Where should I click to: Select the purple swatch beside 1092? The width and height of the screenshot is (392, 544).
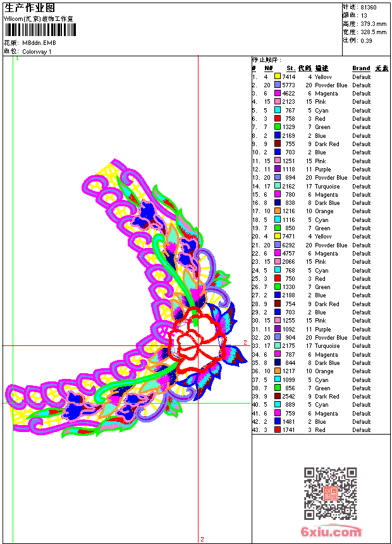coord(278,329)
